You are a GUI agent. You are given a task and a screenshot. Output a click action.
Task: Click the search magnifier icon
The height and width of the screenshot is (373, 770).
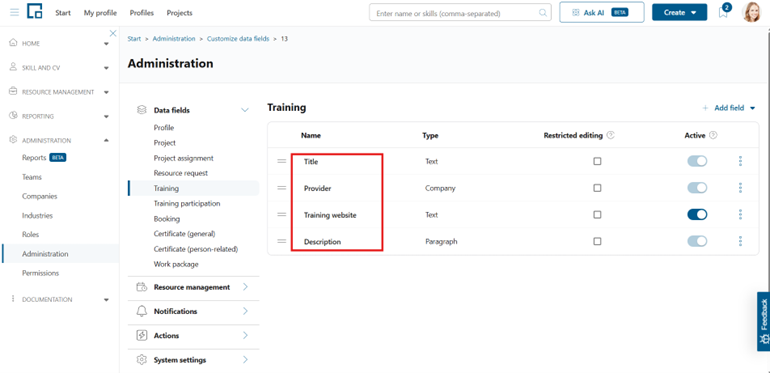pyautogui.click(x=543, y=13)
